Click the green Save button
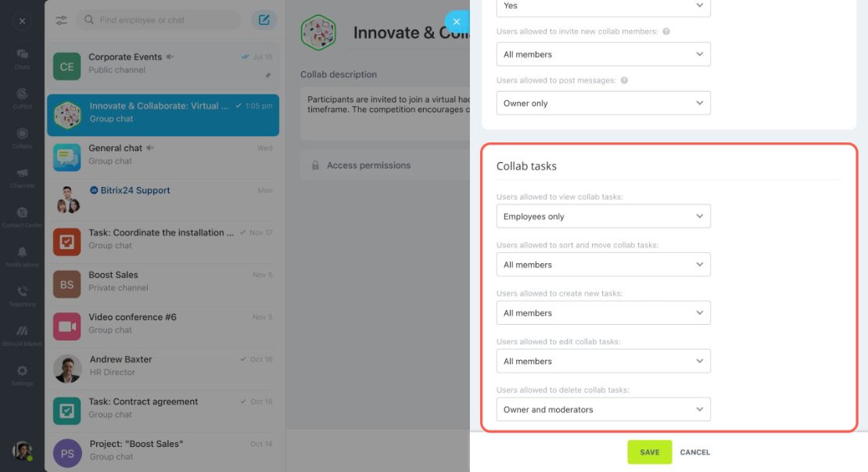 click(649, 452)
